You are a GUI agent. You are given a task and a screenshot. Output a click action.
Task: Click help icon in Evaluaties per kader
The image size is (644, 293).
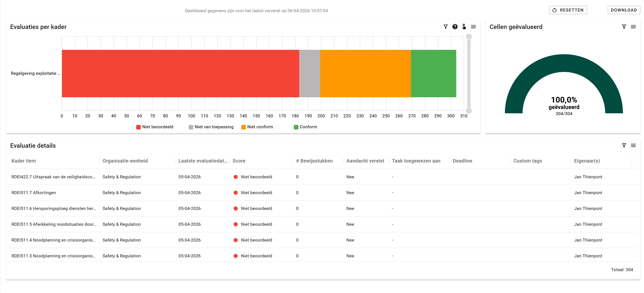(455, 27)
